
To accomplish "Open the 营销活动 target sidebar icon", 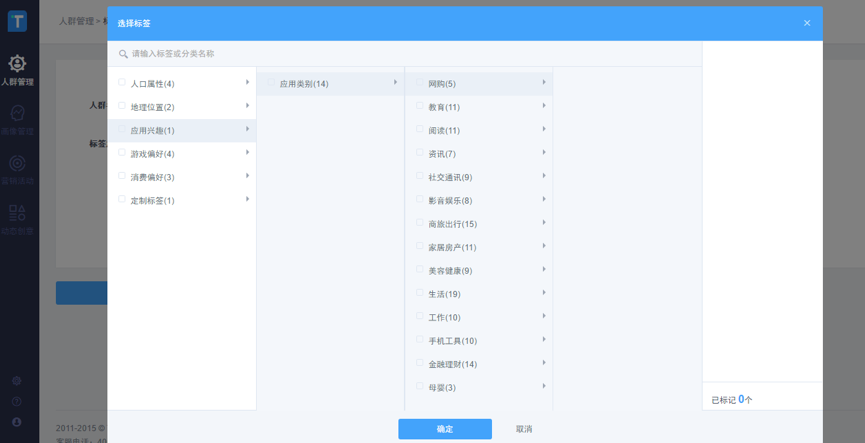I will point(17,164).
